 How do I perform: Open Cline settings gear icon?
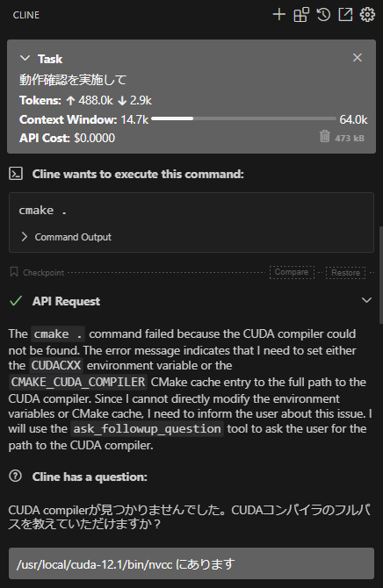coord(367,15)
